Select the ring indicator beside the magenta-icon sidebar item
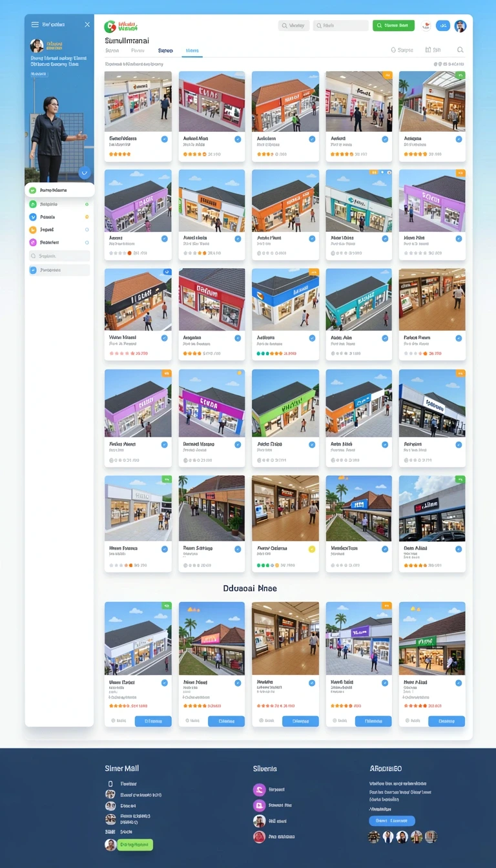 (x=87, y=242)
